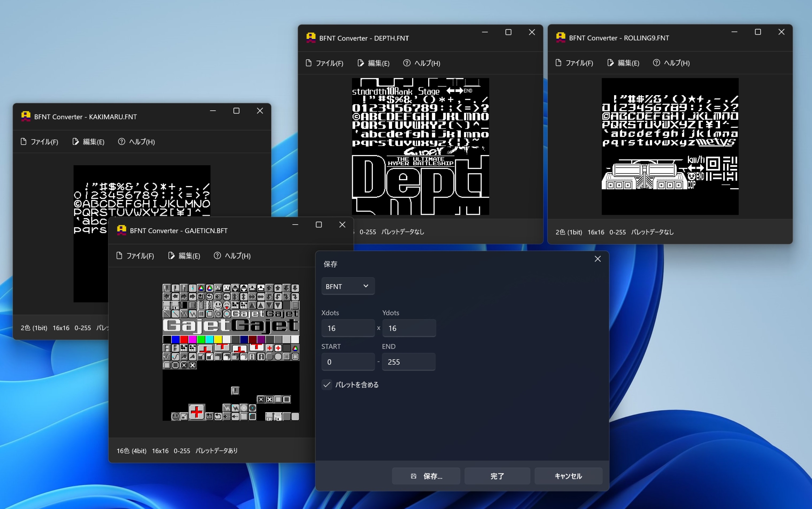
Task: Close the 保存 dialog with the X
Action: tap(598, 258)
